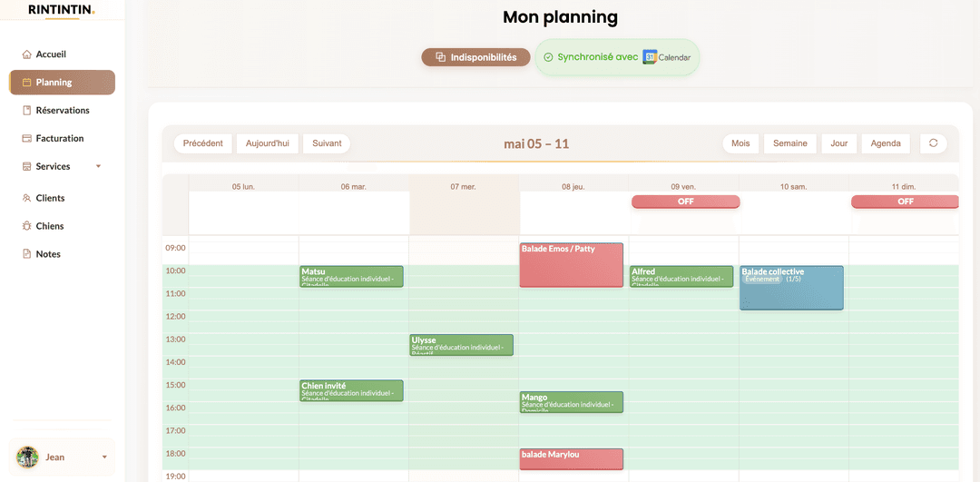980x482 pixels.
Task: Open the Indisponibilités button
Action: click(475, 57)
